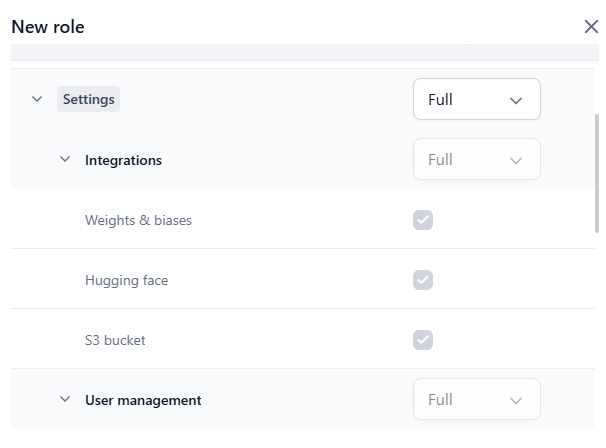606x448 pixels.
Task: Open the Integrations permission level dropdown
Action: point(476,160)
